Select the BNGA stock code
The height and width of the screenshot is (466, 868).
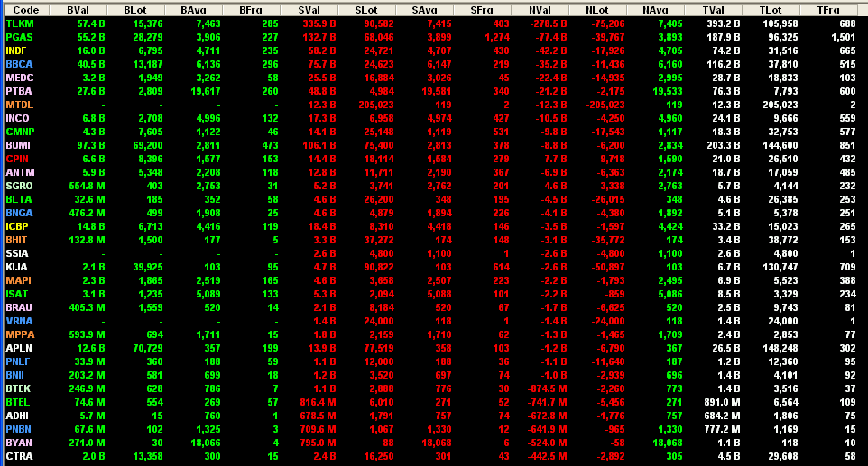pos(19,214)
